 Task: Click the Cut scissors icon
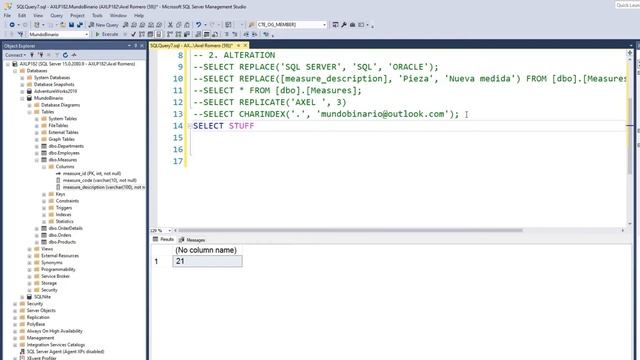tap(170, 25)
